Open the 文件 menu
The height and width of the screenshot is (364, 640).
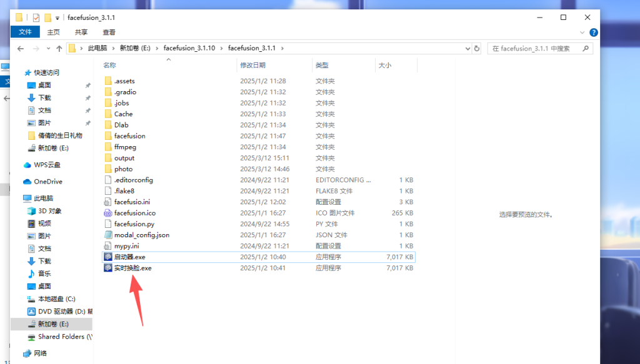26,32
